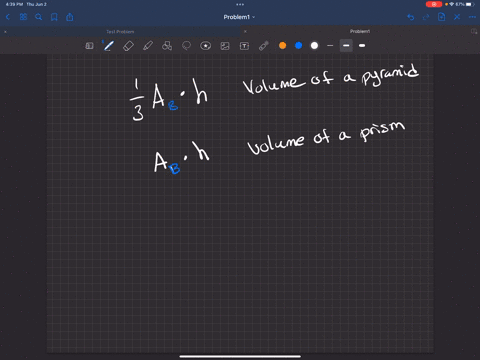Open the thumbnail grid view
The height and width of the screenshot is (360, 480).
[23, 17]
